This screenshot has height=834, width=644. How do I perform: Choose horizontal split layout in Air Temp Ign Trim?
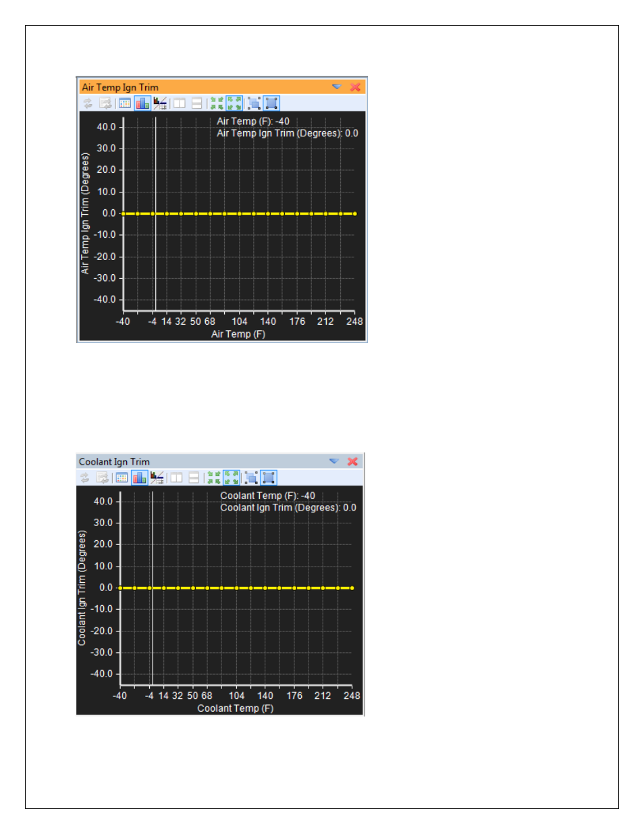pos(197,103)
